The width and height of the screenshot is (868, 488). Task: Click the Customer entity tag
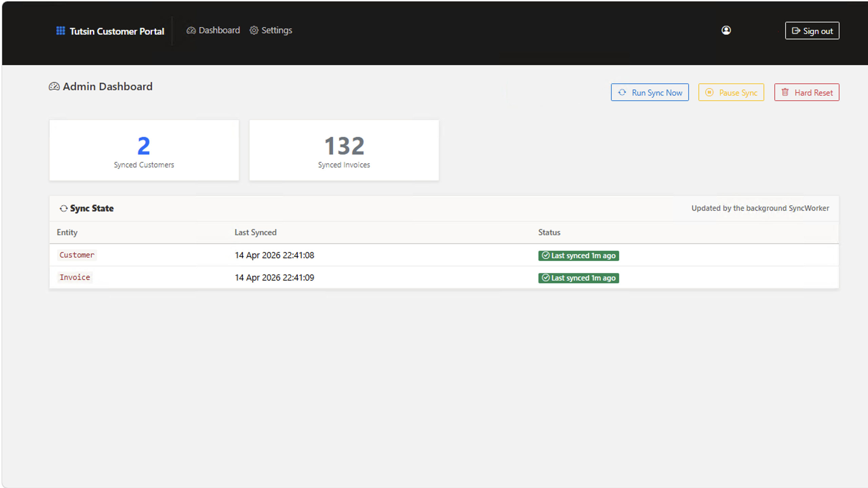[x=77, y=255]
